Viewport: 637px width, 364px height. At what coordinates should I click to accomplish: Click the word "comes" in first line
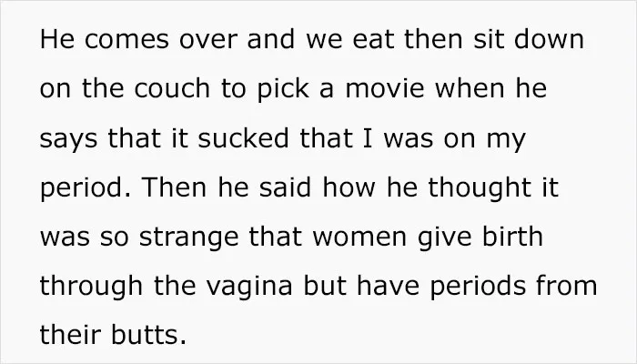tap(126, 40)
